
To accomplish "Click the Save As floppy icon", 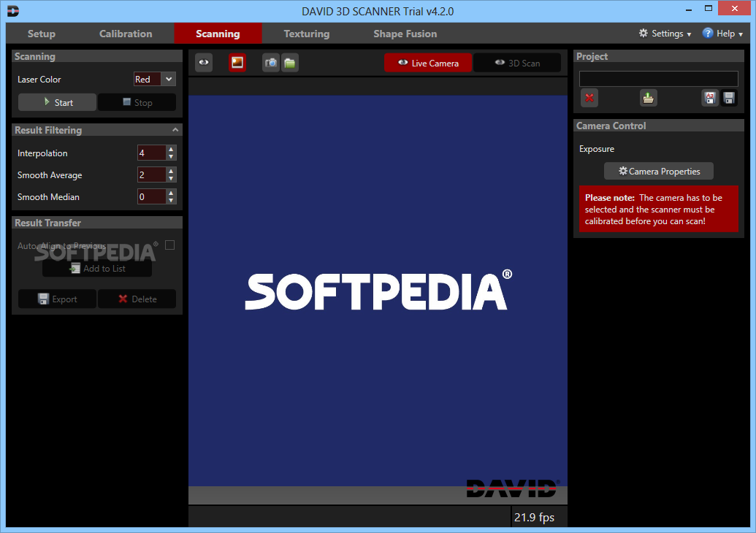I will pyautogui.click(x=710, y=98).
